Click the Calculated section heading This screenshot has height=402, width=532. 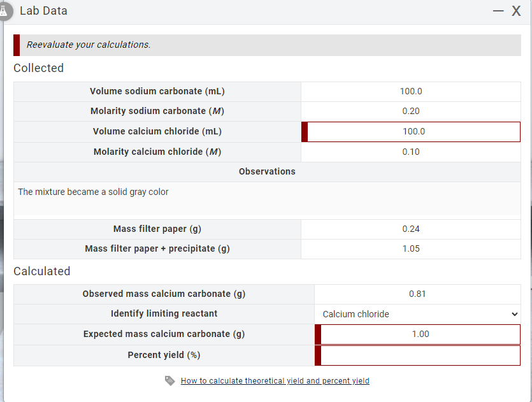pyautogui.click(x=41, y=271)
